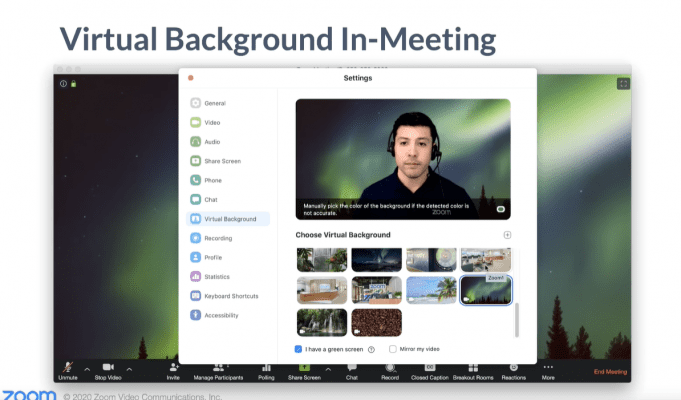
Task: Click the Unmute microphone button
Action: tap(68, 371)
